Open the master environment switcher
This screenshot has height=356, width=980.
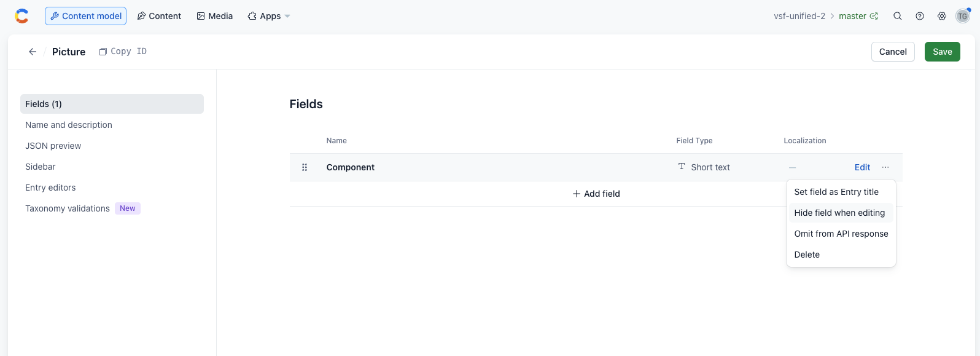pyautogui.click(x=858, y=16)
